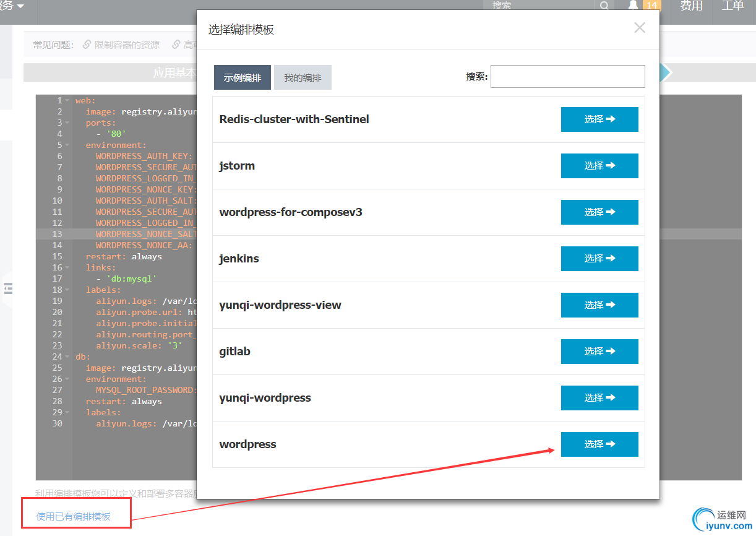Click the WORDPRESS_NONCE_AA line in editor

point(144,245)
